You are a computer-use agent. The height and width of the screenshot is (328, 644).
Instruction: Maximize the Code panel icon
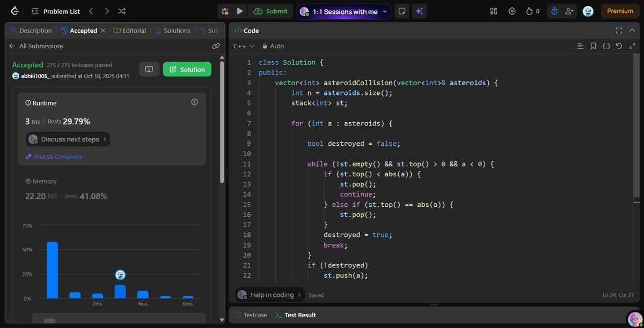[619, 31]
